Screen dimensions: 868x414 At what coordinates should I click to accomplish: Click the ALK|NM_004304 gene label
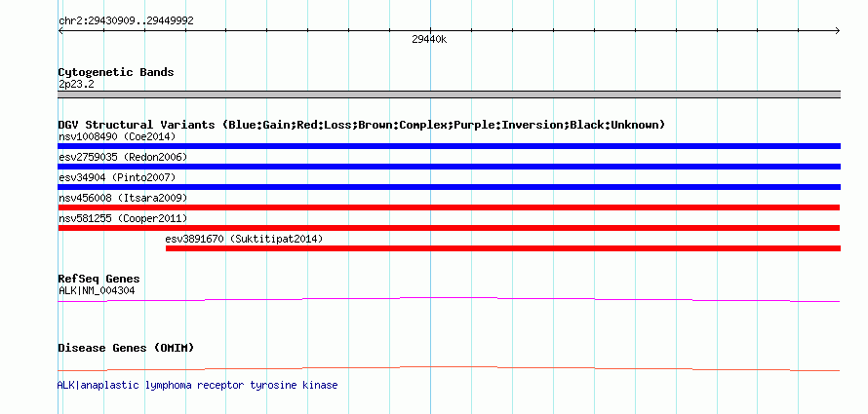tap(97, 290)
